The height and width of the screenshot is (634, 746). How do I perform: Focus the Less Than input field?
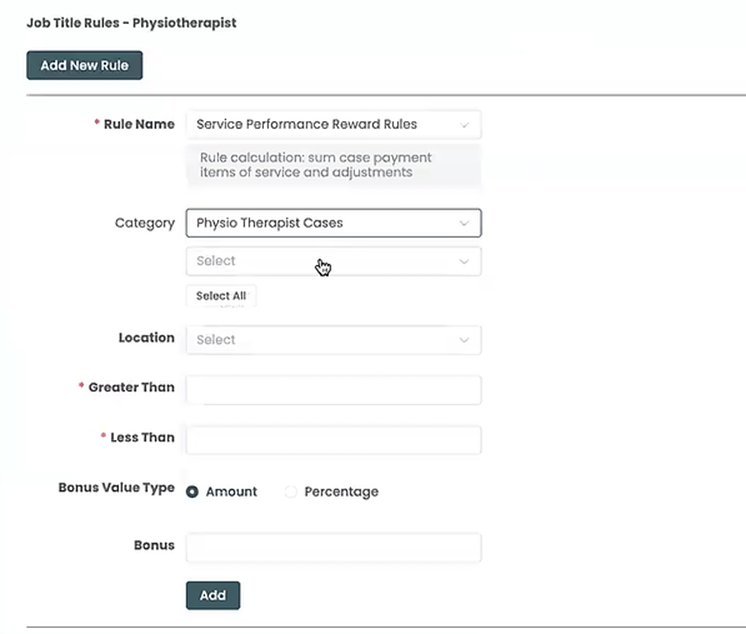tap(333, 440)
